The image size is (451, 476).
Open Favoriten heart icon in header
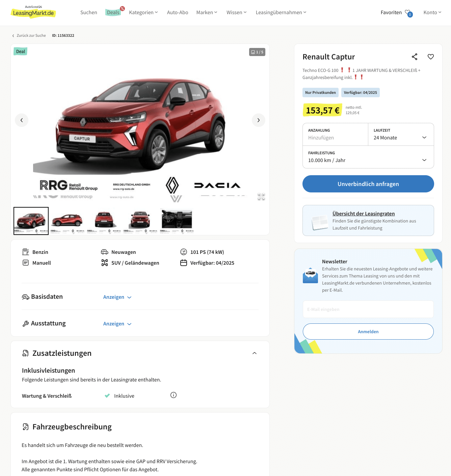click(x=408, y=13)
